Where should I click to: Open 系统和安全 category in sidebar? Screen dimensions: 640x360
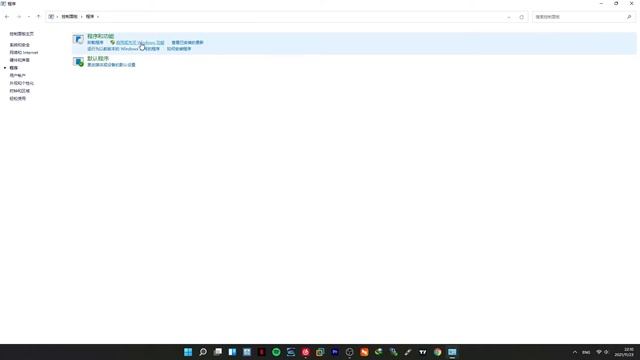click(x=20, y=45)
